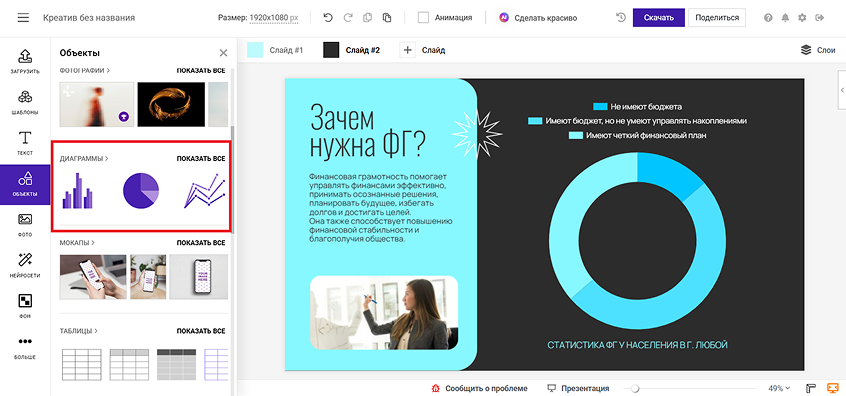Open the Загрузить upload section
846x396 pixels.
(25, 61)
